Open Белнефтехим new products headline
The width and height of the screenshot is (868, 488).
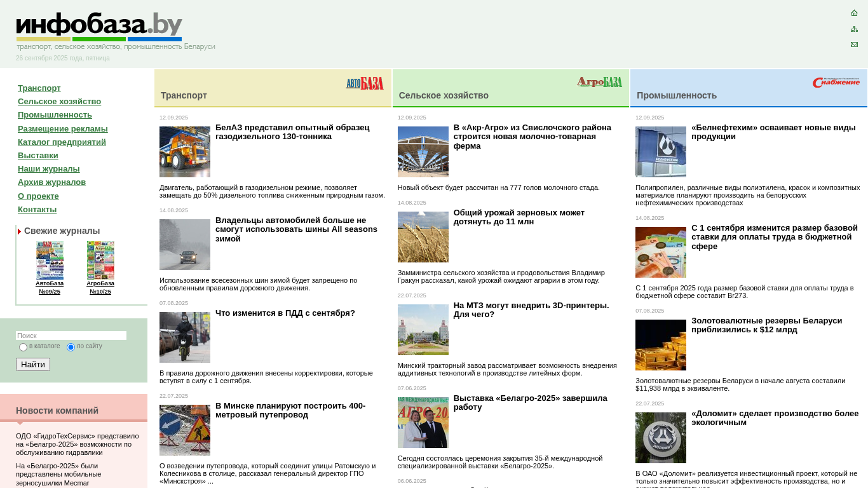773,132
